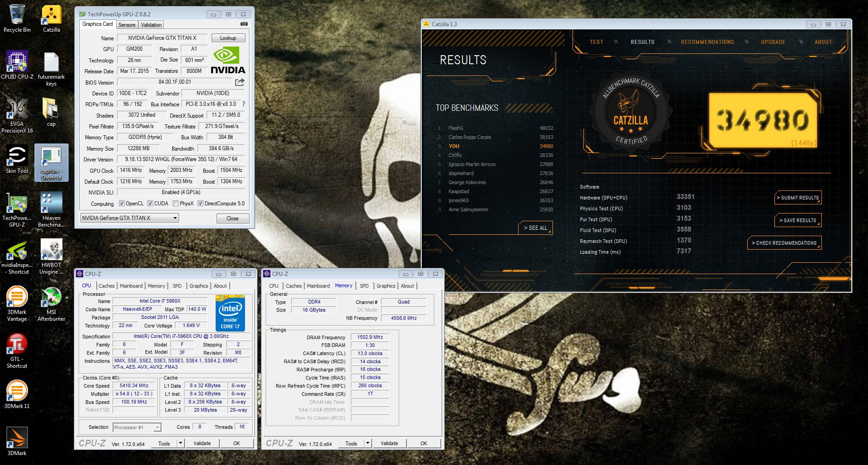868x465 pixels.
Task: Switch to the Sensors tab in GPU-Z
Action: click(x=127, y=25)
